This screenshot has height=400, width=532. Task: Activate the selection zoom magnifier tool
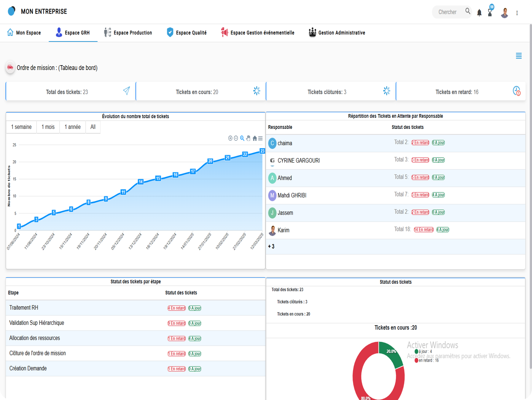pyautogui.click(x=242, y=138)
